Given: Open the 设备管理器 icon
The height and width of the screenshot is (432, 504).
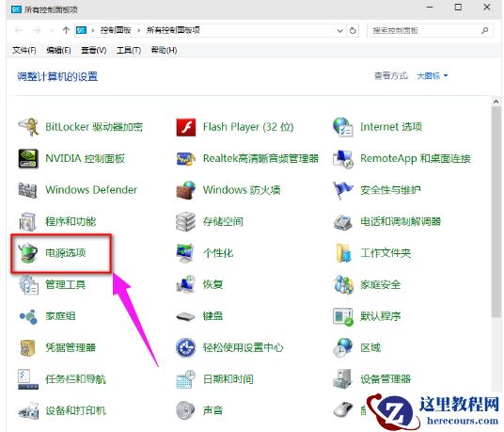Looking at the screenshot, I should pyautogui.click(x=343, y=379).
